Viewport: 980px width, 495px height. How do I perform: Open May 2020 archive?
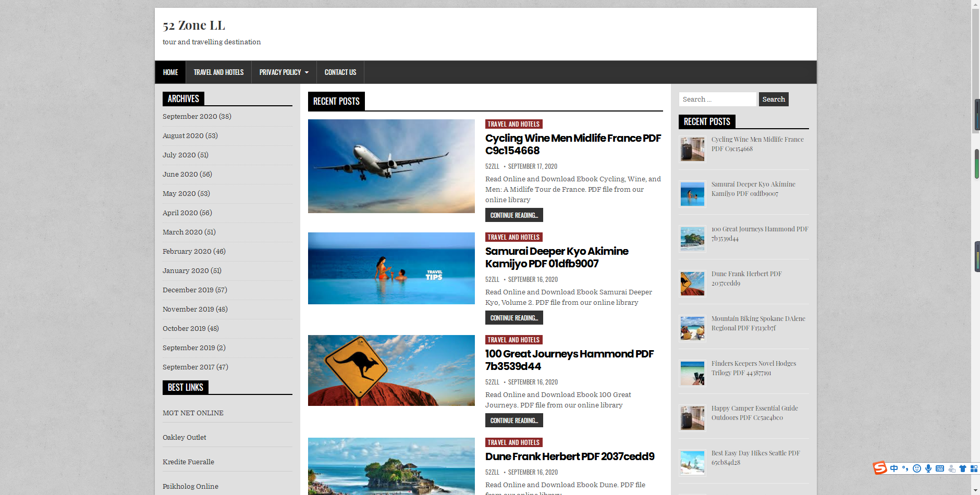coord(179,193)
